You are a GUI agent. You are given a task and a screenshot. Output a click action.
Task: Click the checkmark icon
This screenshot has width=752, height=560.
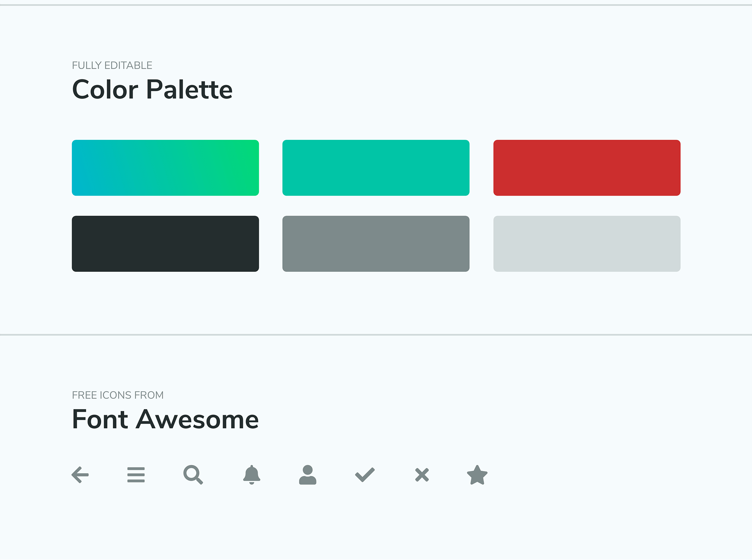(x=365, y=475)
